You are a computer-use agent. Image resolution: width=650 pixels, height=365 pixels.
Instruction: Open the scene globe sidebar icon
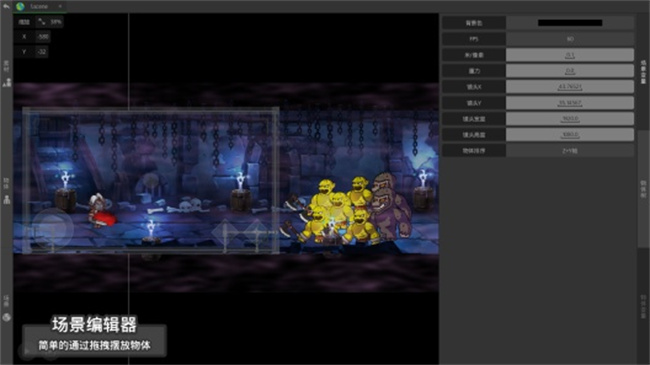click(7, 317)
